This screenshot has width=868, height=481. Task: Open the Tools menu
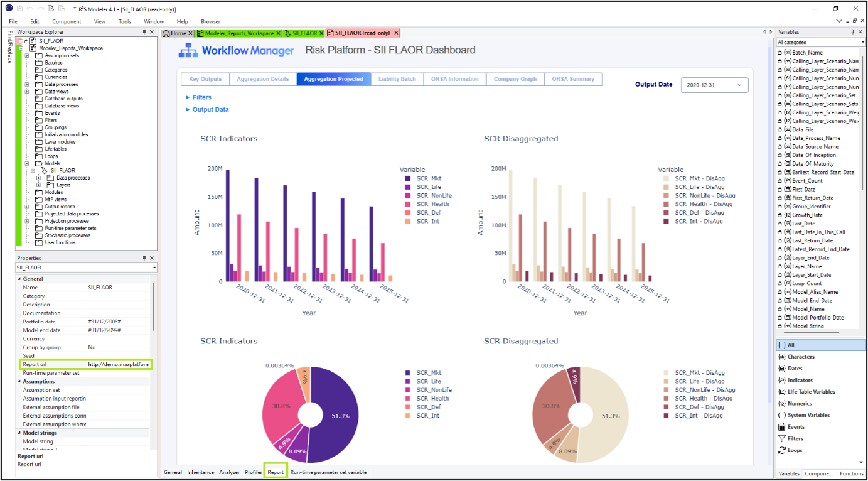click(x=125, y=21)
